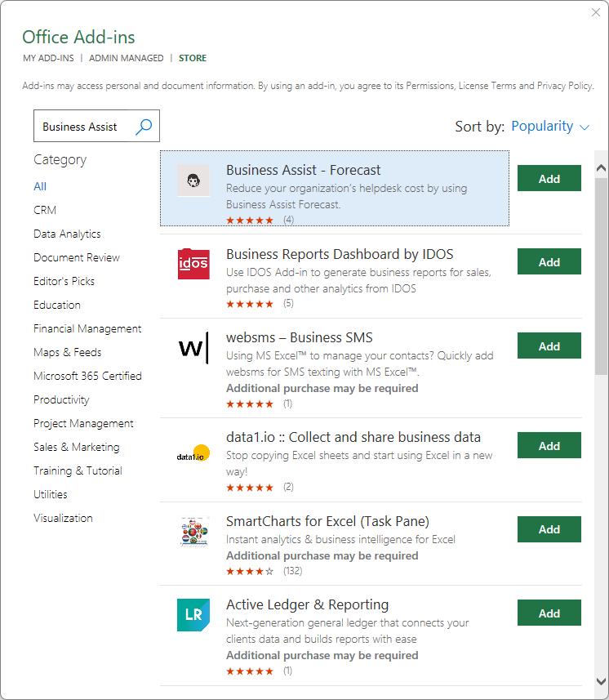609x700 pixels.
Task: Click the Active Ledger LR icon
Action: pos(193,615)
